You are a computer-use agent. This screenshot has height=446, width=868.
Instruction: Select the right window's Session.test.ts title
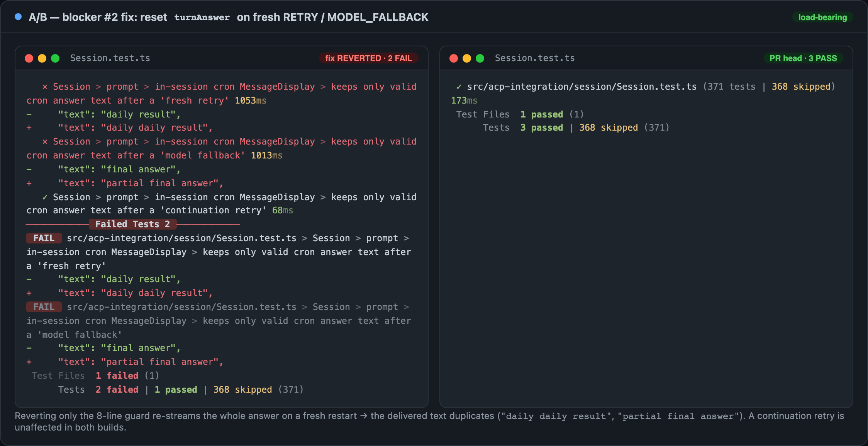(535, 58)
